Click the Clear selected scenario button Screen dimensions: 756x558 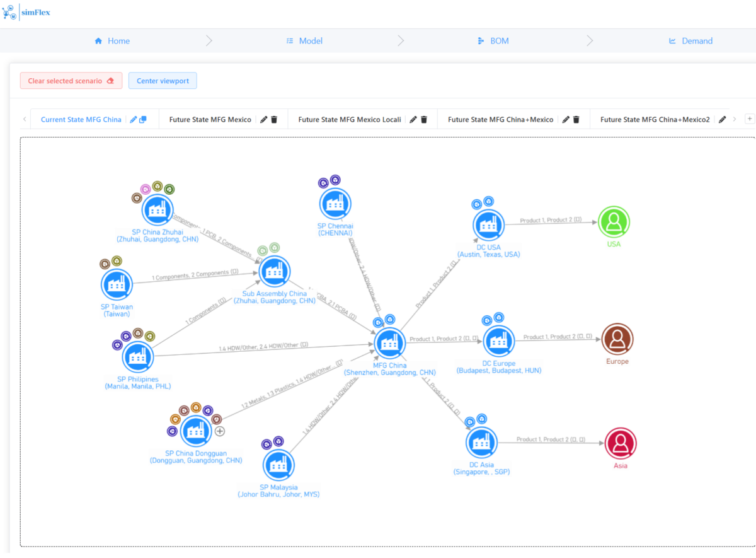(x=71, y=81)
